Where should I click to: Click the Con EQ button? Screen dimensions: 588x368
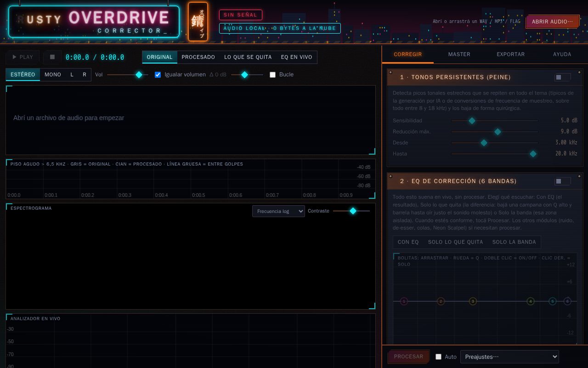point(408,242)
